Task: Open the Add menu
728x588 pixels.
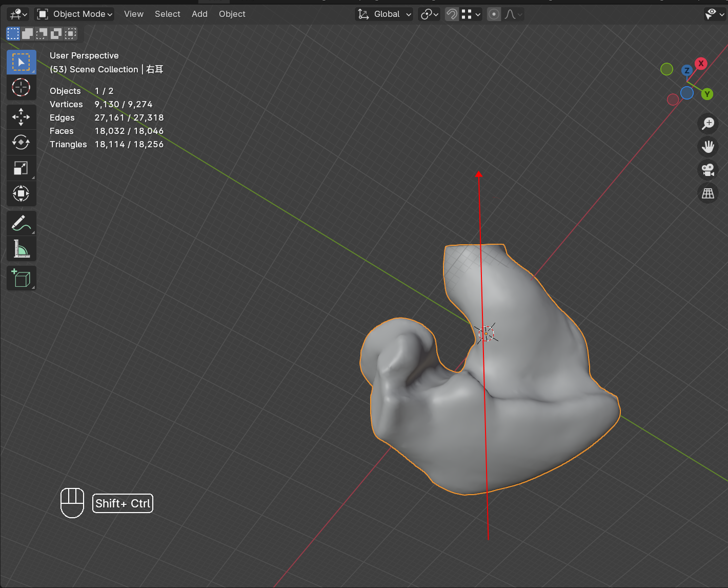Action: (199, 14)
